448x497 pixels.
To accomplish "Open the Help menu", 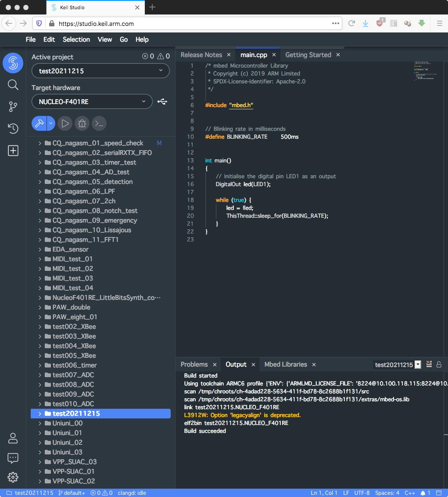I will click(142, 40).
